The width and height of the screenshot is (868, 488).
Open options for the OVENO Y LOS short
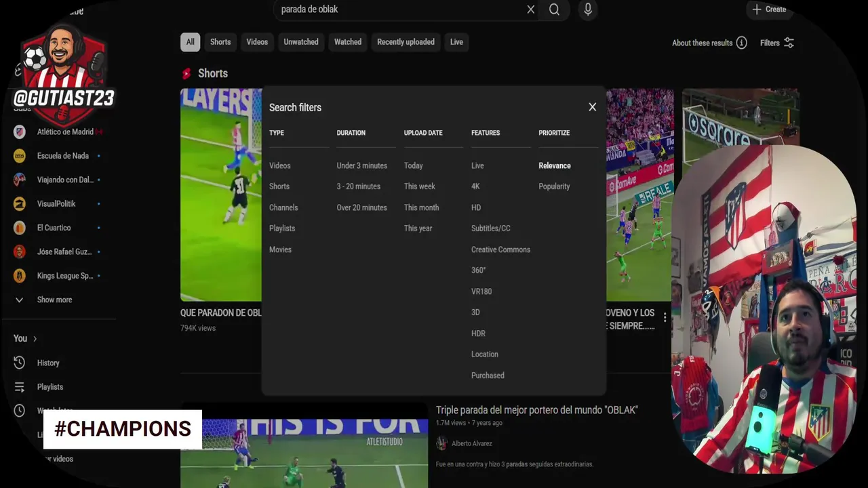[665, 317]
